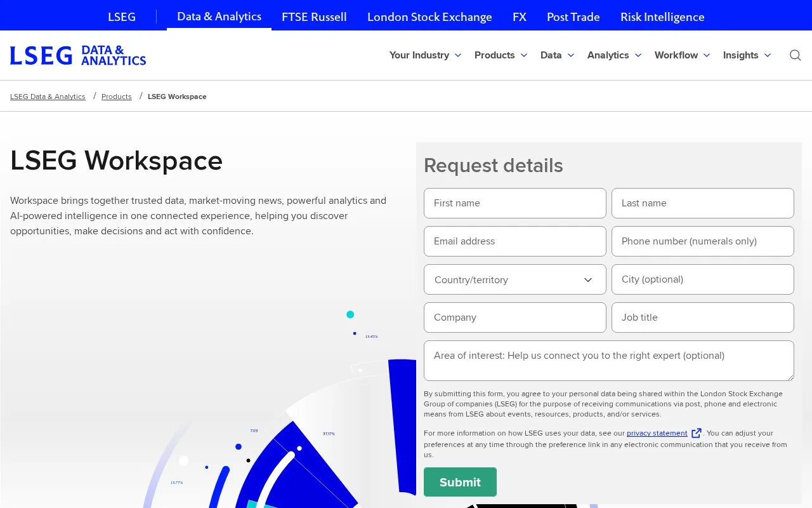Focus the City (optional) field
The width and height of the screenshot is (812, 508).
pyautogui.click(x=702, y=279)
